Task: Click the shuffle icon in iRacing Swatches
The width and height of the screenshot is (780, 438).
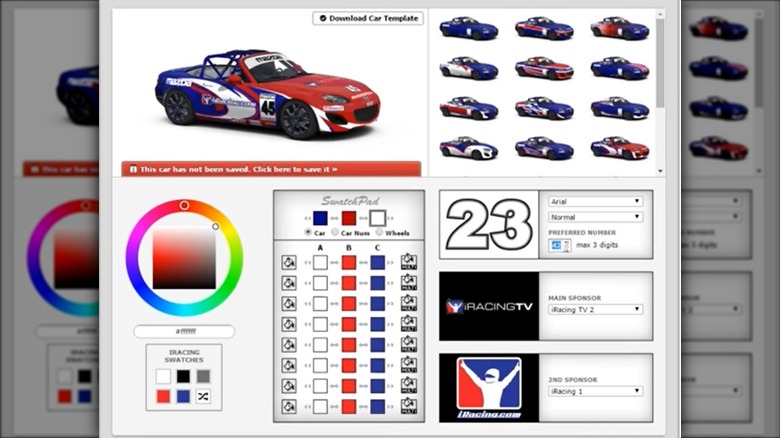Action: (203, 397)
